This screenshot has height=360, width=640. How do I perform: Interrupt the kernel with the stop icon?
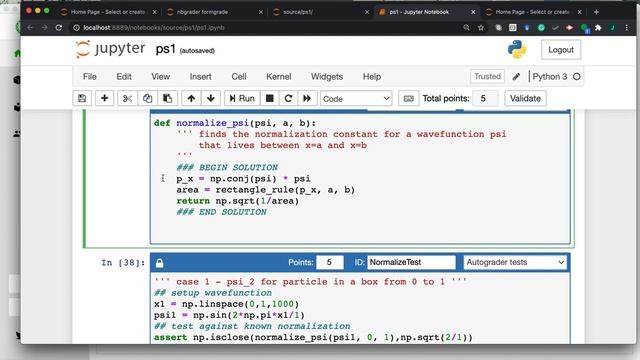pos(269,98)
